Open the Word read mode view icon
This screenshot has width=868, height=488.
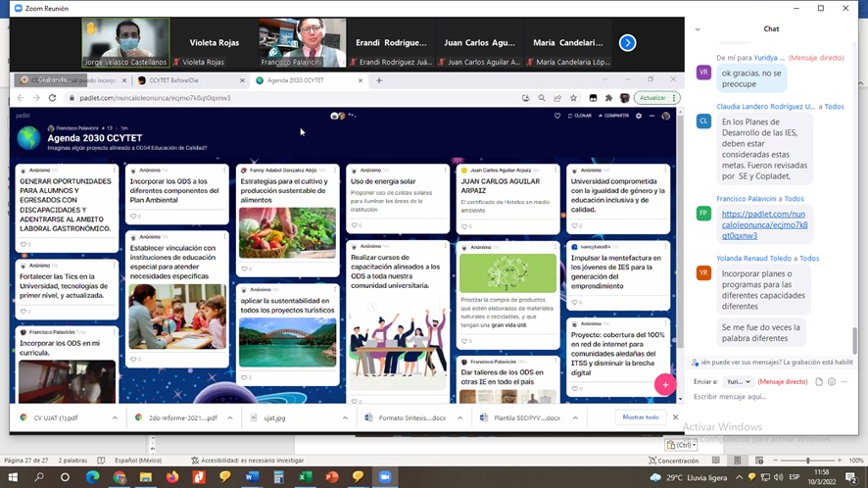point(716,461)
